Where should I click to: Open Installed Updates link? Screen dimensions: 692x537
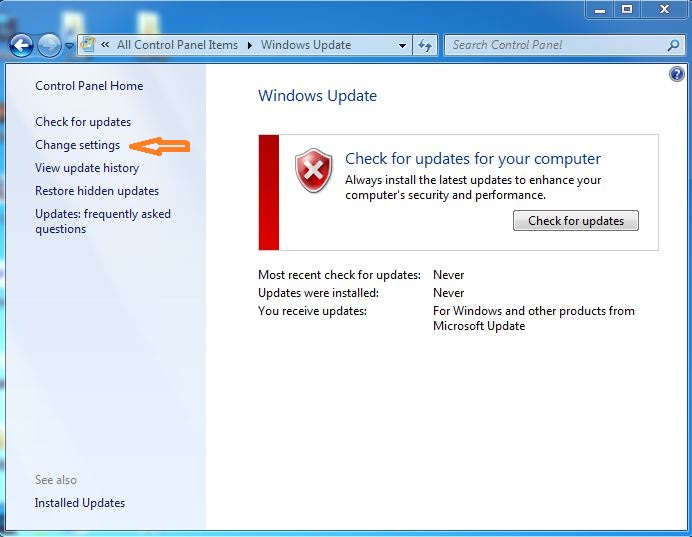pos(80,503)
